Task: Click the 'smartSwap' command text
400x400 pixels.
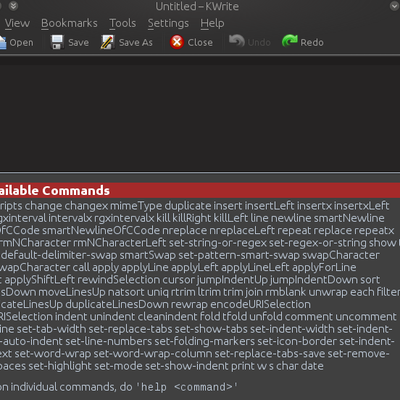Action: click(x=147, y=255)
